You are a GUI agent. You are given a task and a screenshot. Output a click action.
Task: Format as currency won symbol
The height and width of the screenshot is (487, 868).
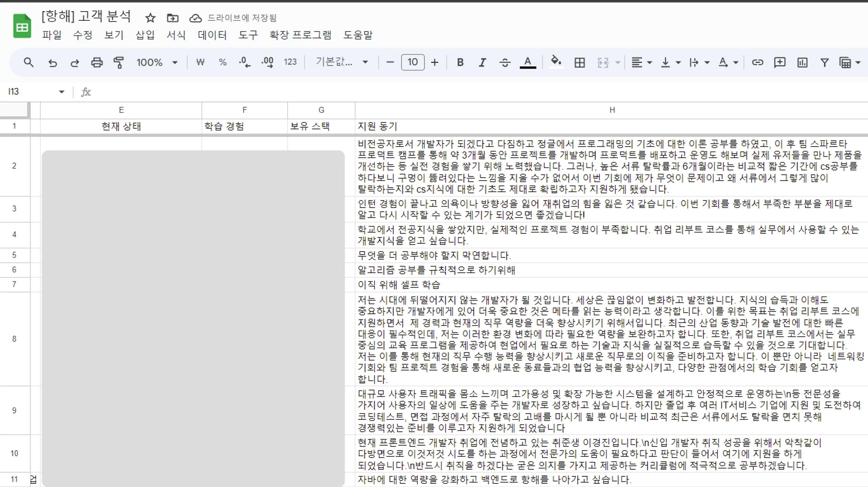pos(200,62)
